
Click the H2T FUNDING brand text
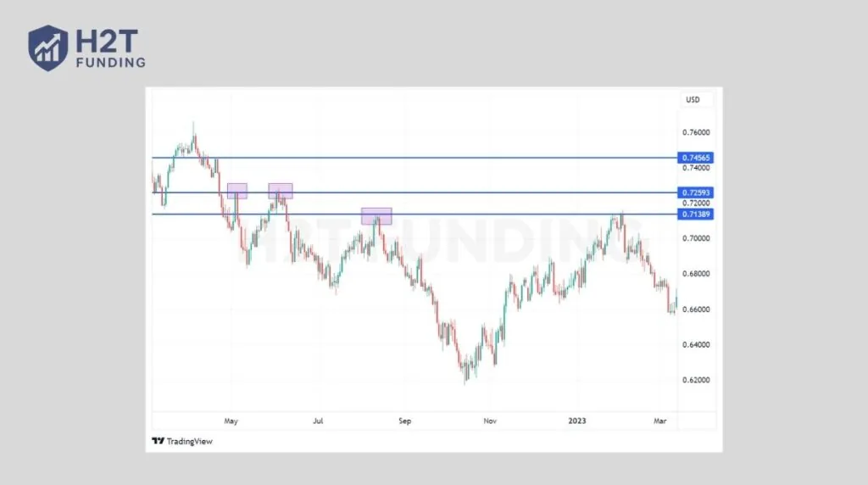pyautogui.click(x=111, y=48)
